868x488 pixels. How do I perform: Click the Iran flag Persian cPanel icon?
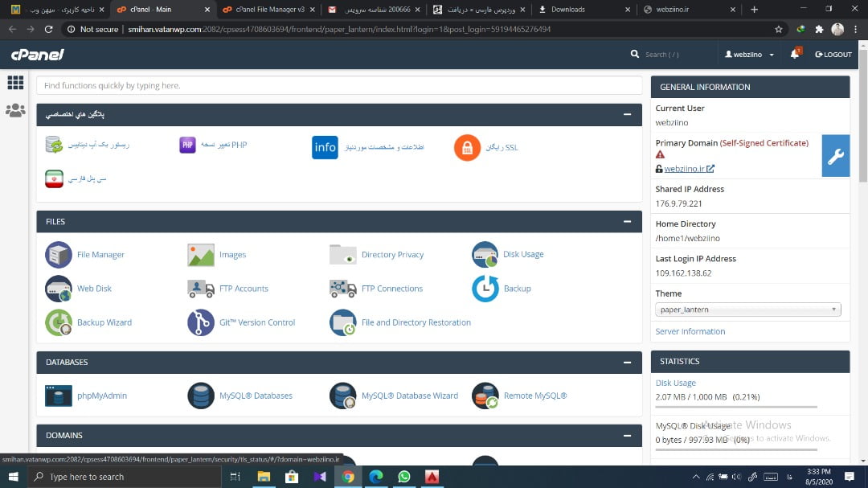pos(55,178)
